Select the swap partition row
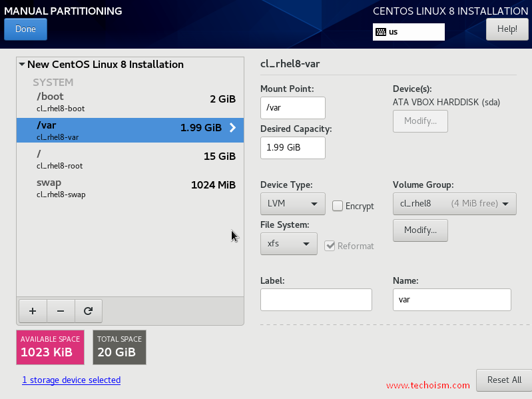This screenshot has height=399, width=532. 130,188
